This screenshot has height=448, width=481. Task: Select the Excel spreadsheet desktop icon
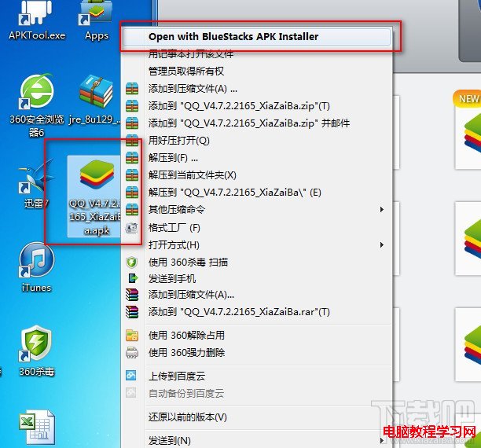(x=38, y=428)
